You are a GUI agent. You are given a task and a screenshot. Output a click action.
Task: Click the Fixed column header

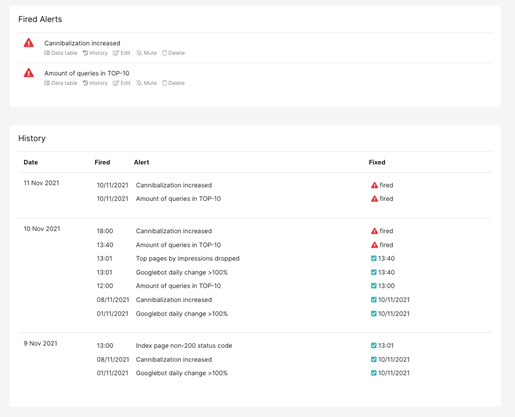pos(377,162)
